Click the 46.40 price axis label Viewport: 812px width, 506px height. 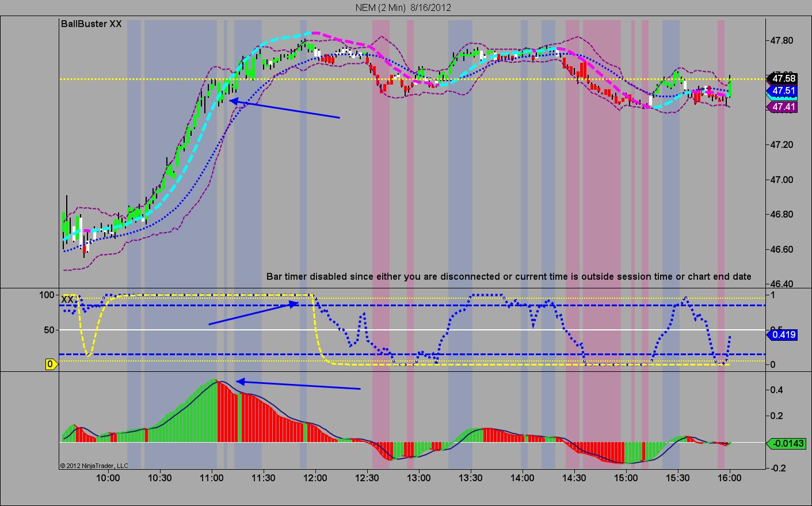(782, 284)
